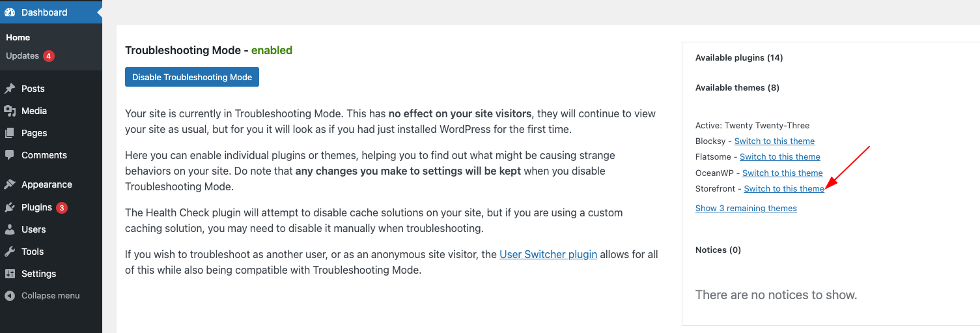This screenshot has height=333, width=980.
Task: Expand the Available plugins (14) section
Action: coord(739,58)
